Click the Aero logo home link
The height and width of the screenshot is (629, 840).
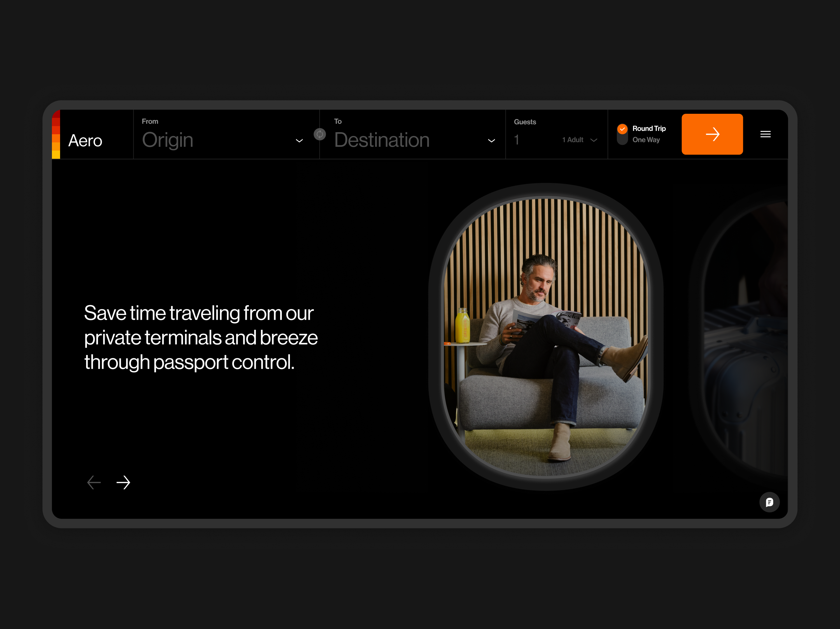(85, 141)
